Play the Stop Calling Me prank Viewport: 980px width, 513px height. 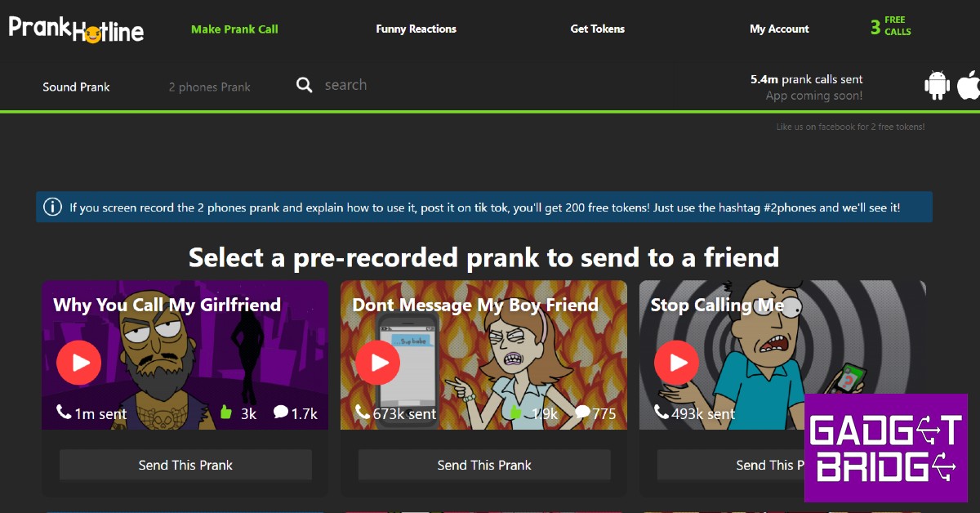677,362
